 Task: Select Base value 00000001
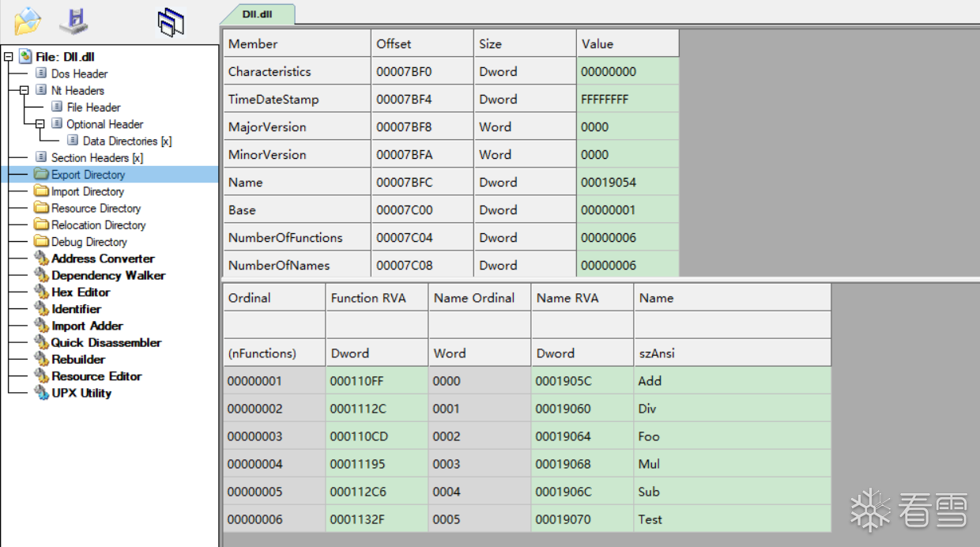[628, 209]
